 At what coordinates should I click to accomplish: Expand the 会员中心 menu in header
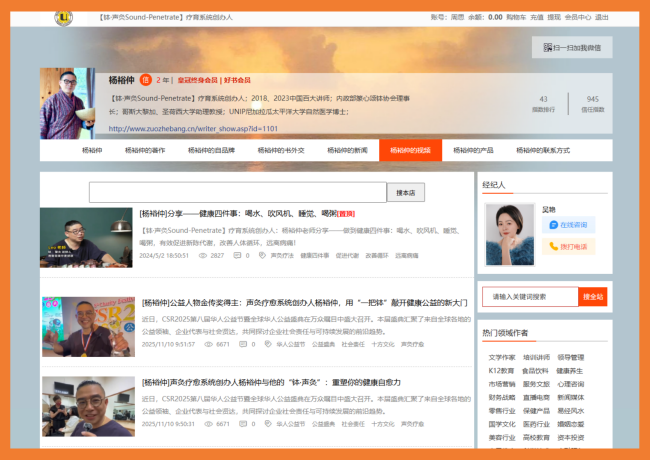coord(577,17)
